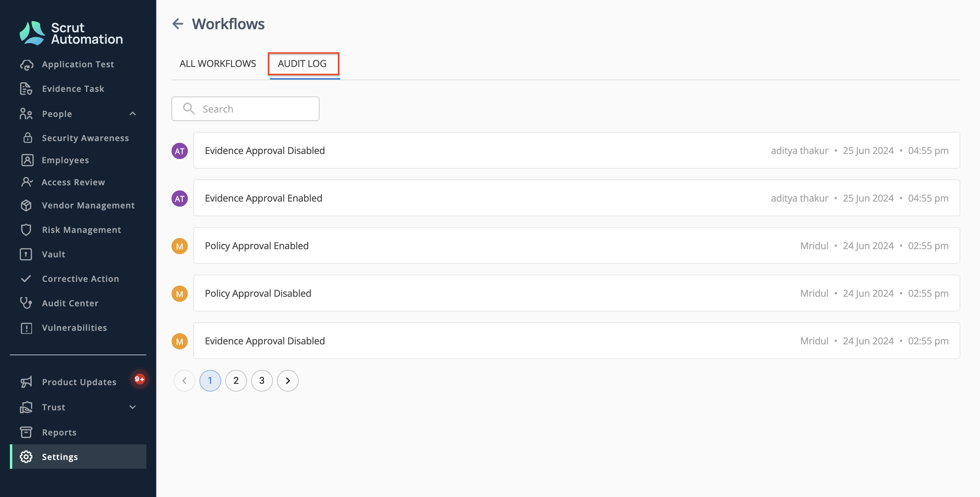
Task: Click the AT avatar beside Evidence Approval Enabled
Action: click(x=180, y=198)
